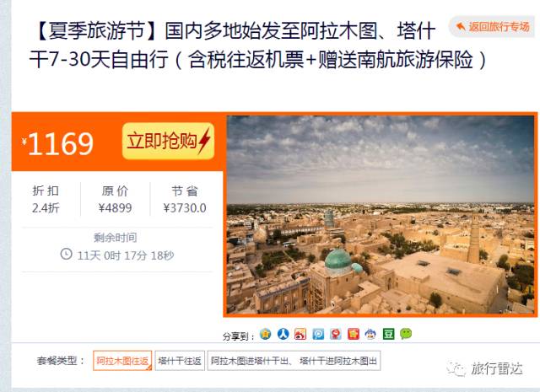
Task: Click the clock icon beside remaining time
Action: (66, 255)
